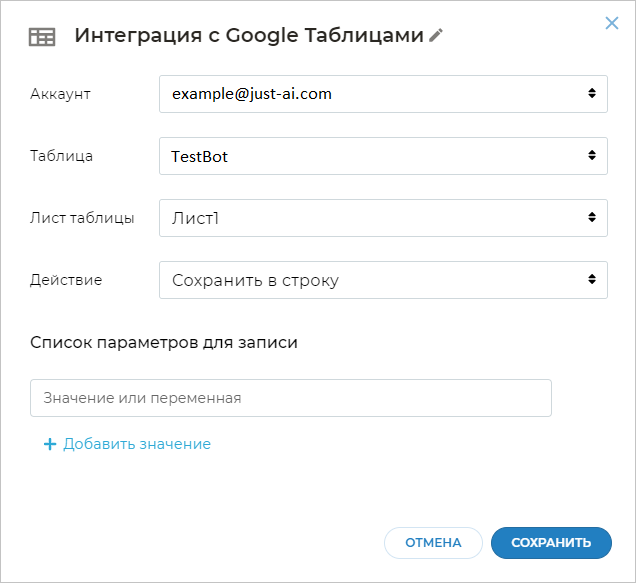
Task: Open the Действие dropdown
Action: click(383, 280)
